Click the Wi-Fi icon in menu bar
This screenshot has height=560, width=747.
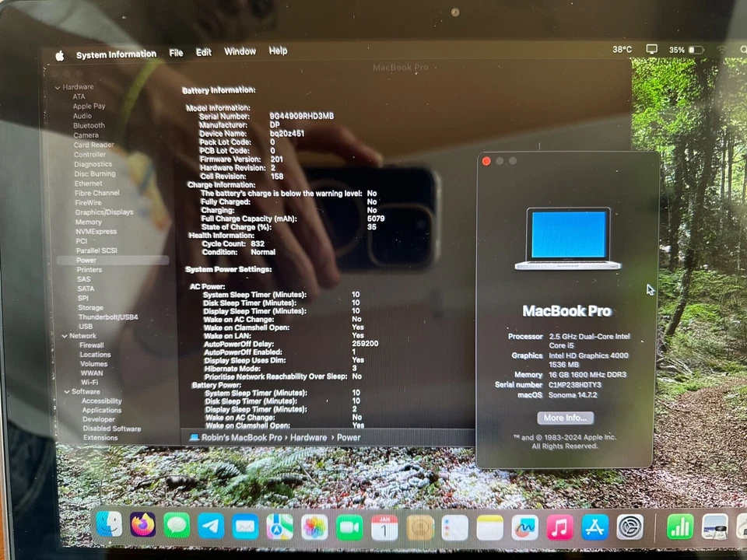pos(722,50)
